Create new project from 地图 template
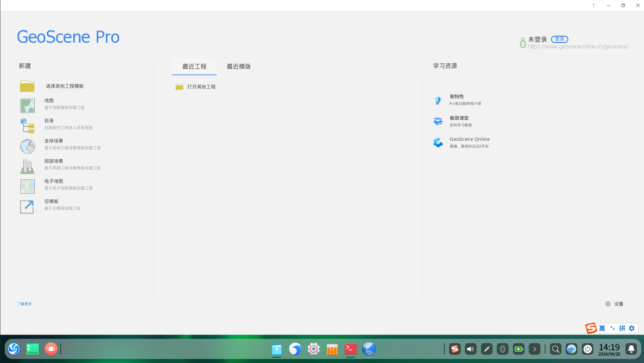The width and height of the screenshot is (644, 363). tap(65, 104)
